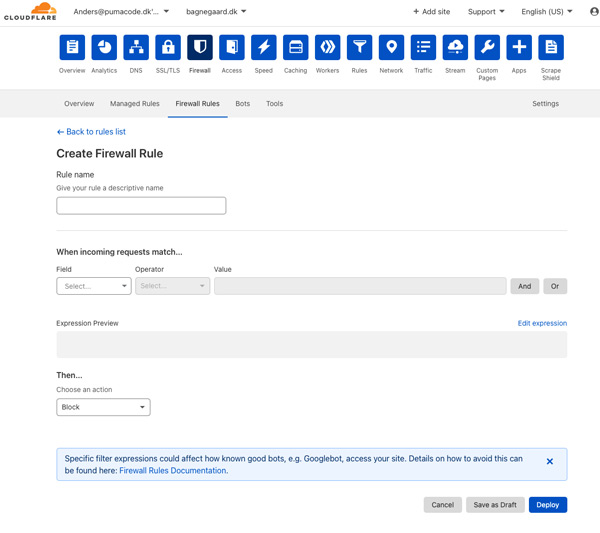The image size is (600, 533).
Task: Open the SSL/TLS lock icon
Action: tap(168, 47)
